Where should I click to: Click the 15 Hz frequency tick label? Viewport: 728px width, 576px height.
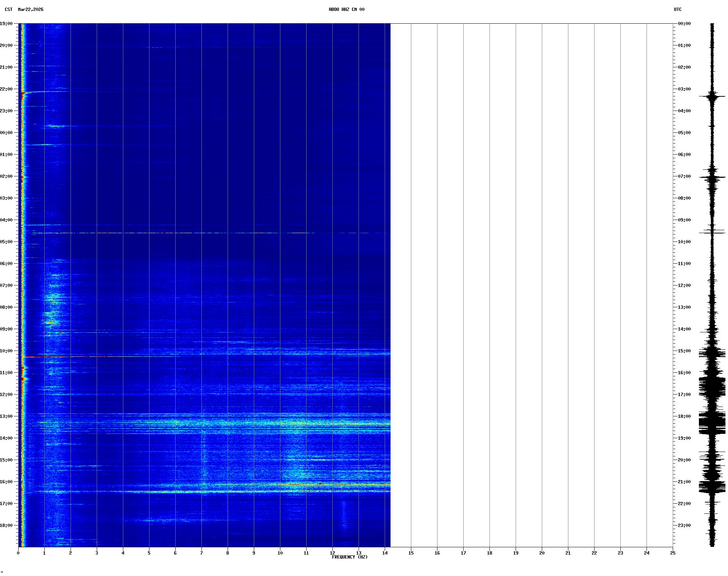pyautogui.click(x=411, y=553)
